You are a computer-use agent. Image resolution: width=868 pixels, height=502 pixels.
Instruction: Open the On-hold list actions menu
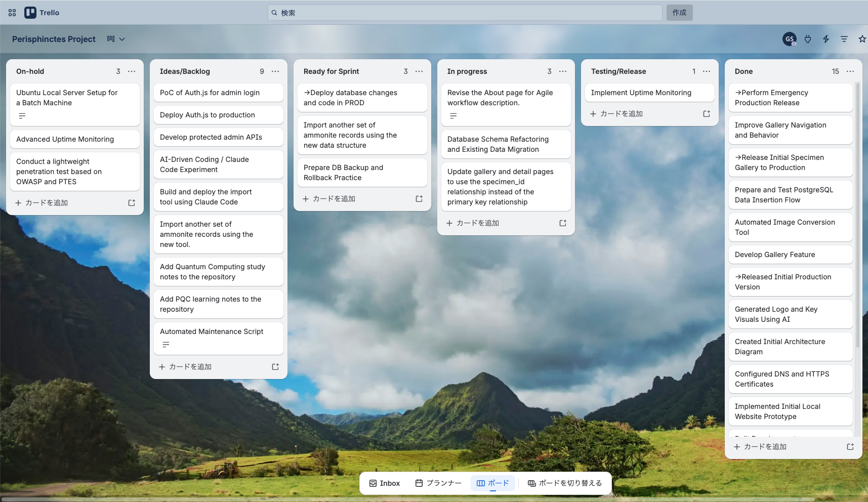coord(132,71)
